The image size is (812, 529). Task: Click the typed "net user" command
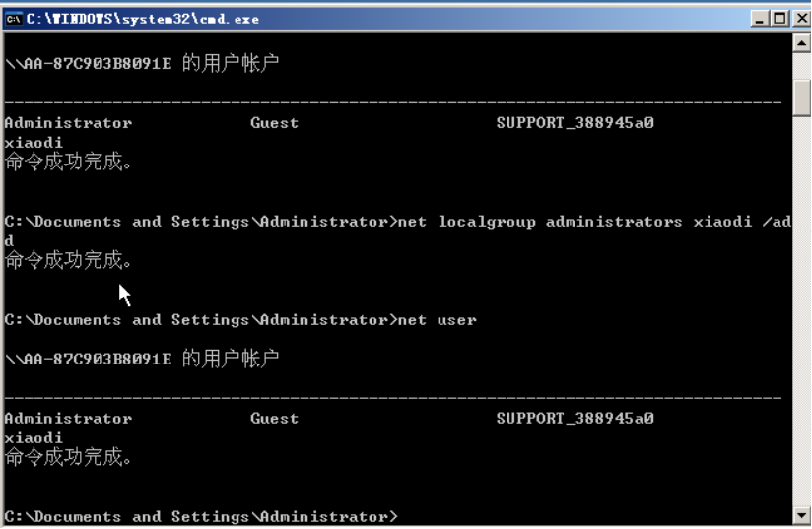tap(438, 320)
